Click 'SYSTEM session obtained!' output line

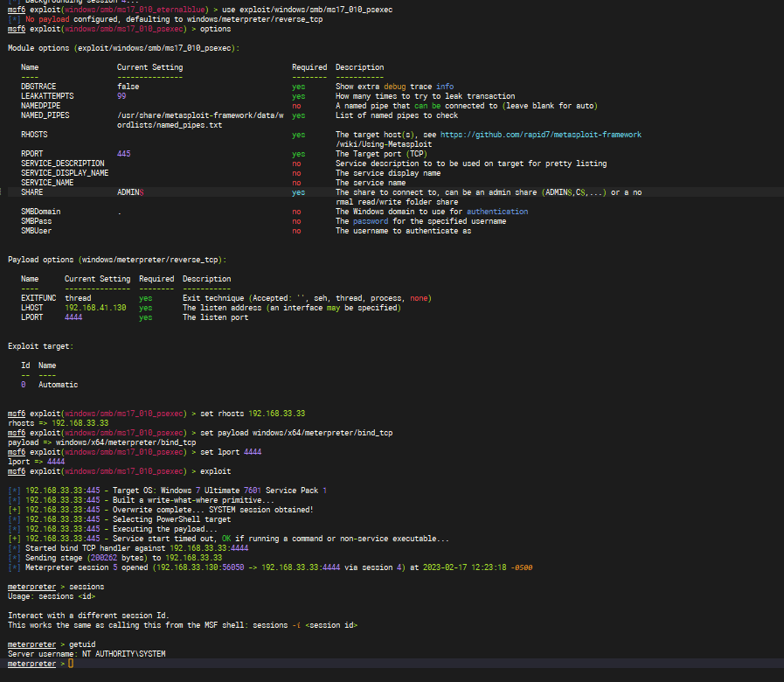(x=161, y=510)
